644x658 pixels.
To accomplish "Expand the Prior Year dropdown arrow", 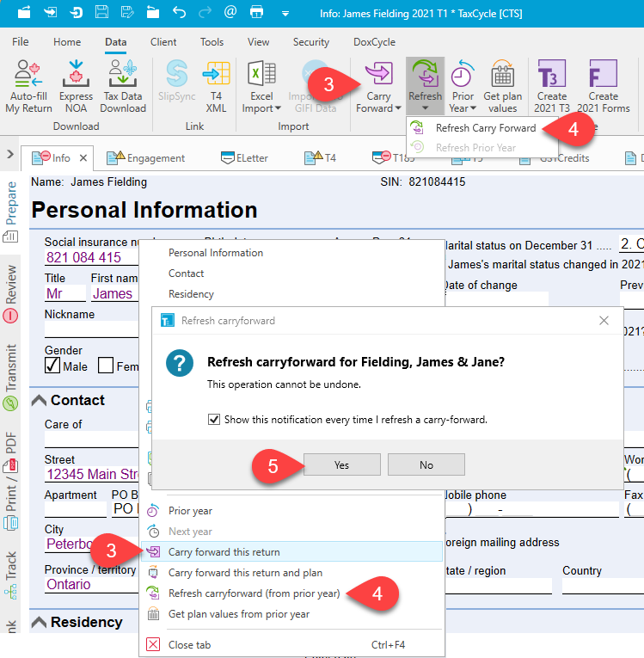I will [x=473, y=108].
